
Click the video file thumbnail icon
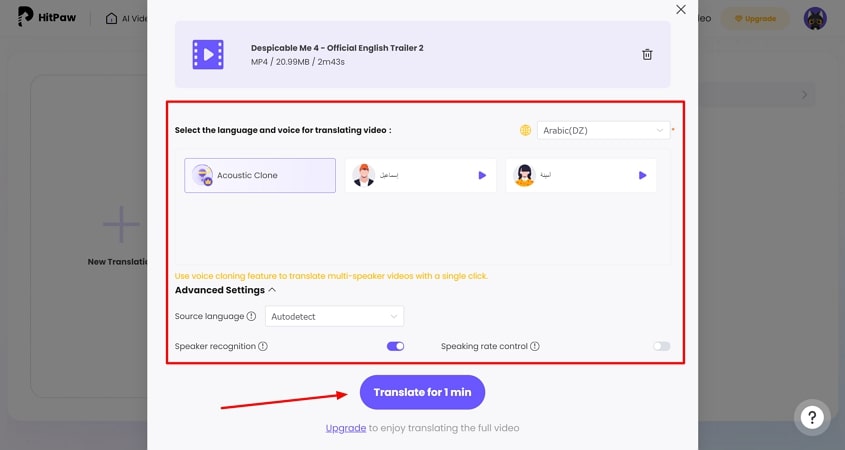tap(208, 54)
